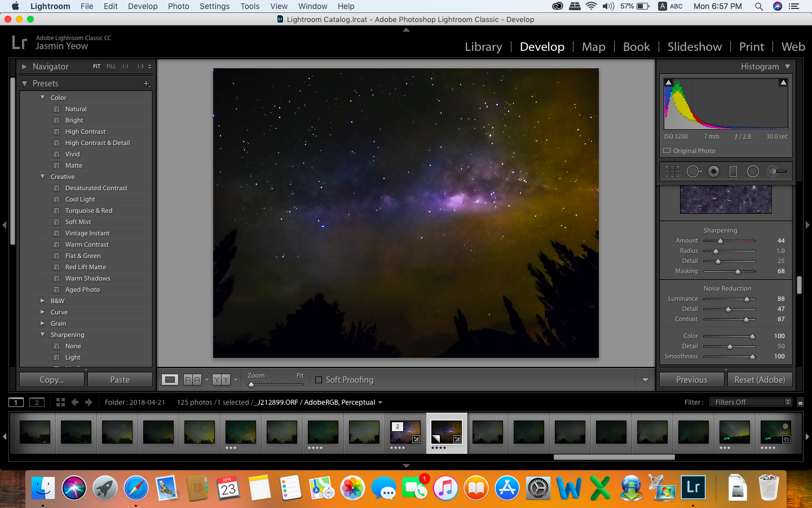Select FILL zoom level in Navigator
The height and width of the screenshot is (508, 812).
click(x=111, y=67)
